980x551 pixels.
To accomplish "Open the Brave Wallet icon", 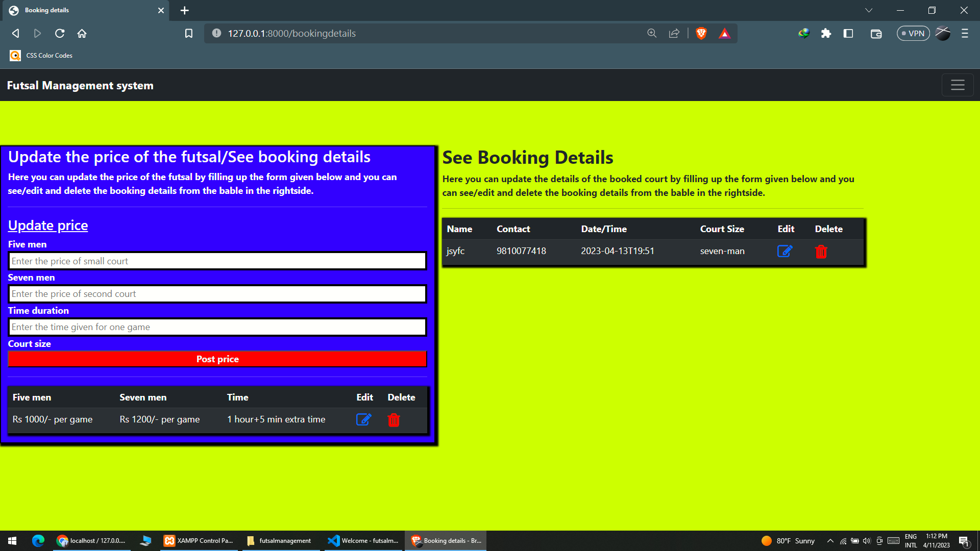I will [x=876, y=33].
